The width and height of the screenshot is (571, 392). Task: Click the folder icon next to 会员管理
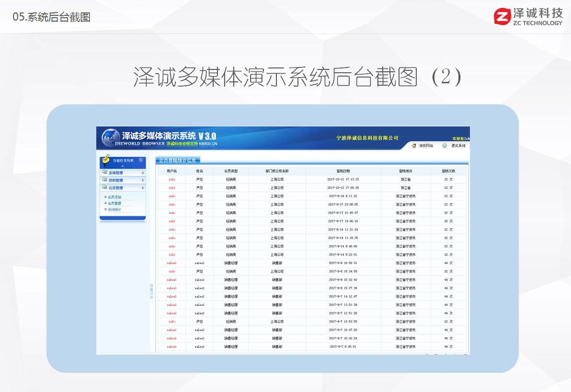(104, 188)
